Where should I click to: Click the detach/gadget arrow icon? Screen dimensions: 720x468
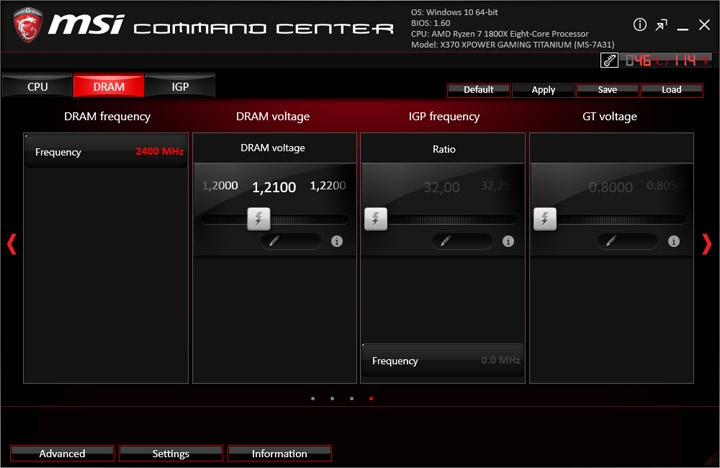[x=661, y=25]
